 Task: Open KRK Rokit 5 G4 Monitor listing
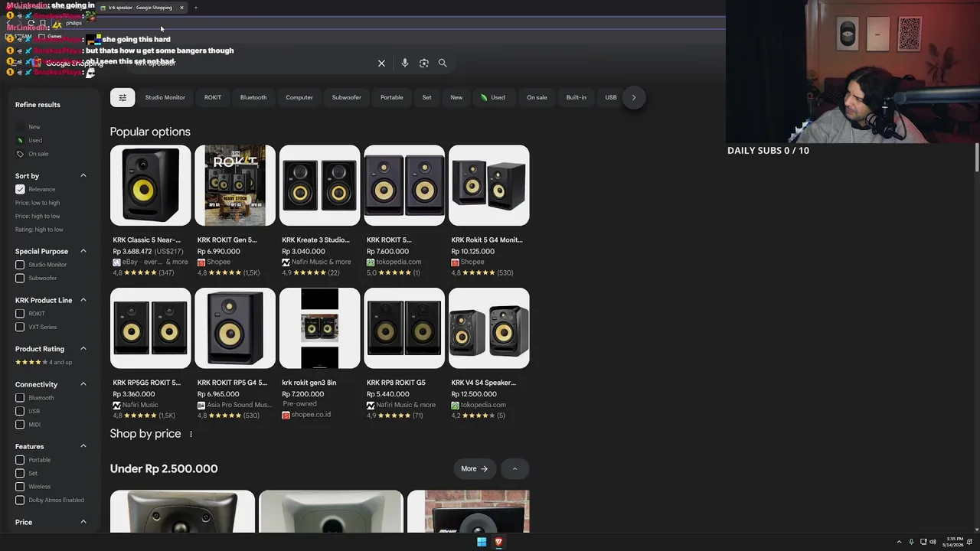[487, 240]
